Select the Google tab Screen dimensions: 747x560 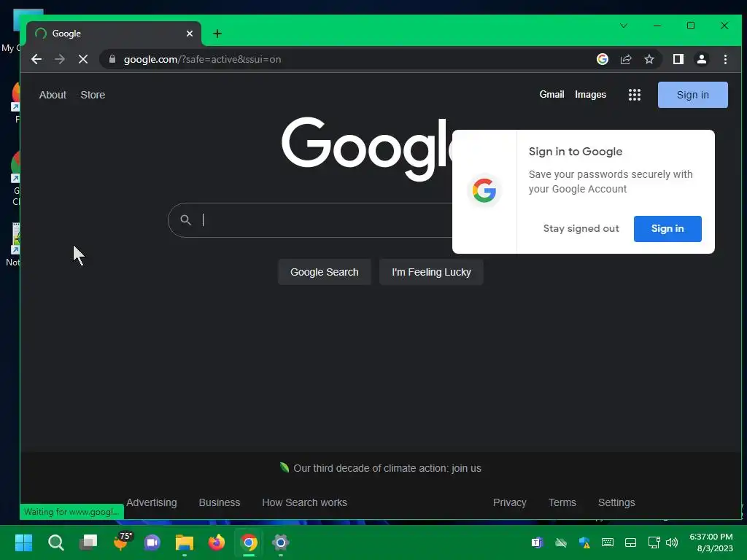point(114,34)
